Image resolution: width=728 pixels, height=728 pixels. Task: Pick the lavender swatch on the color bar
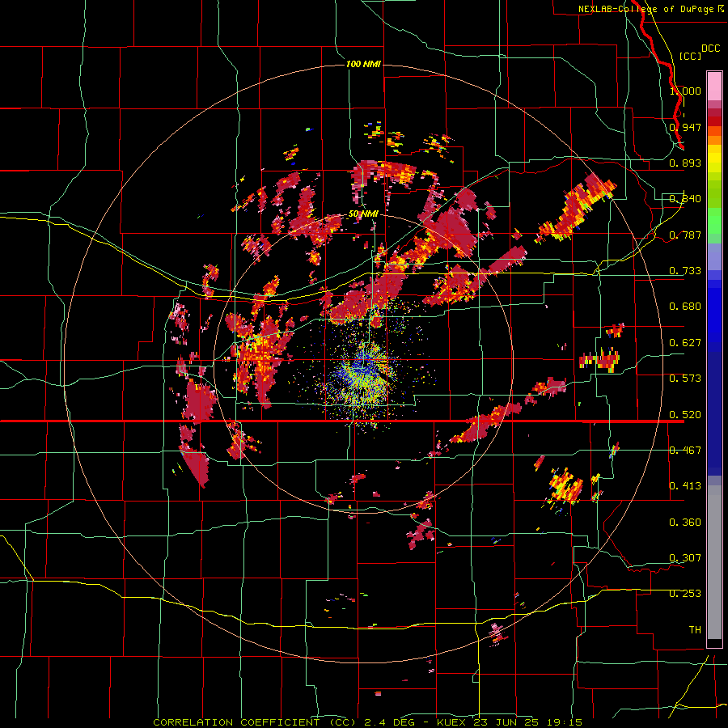[x=714, y=256]
